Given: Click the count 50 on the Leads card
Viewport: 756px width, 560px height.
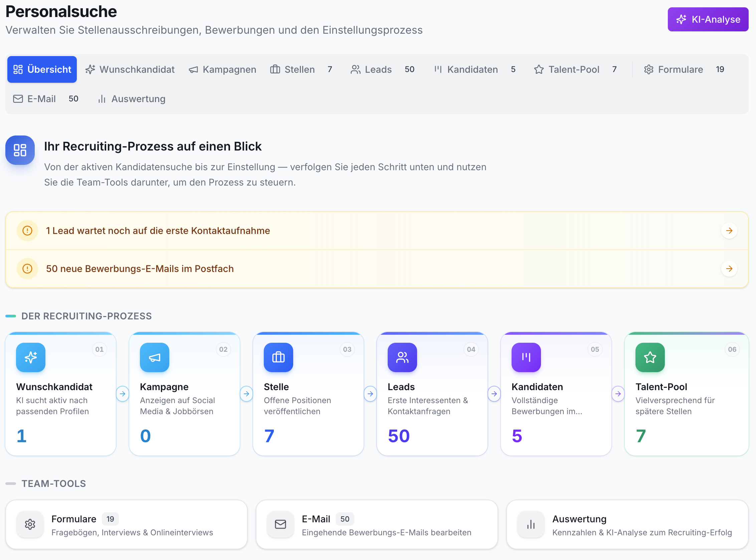Looking at the screenshot, I should pyautogui.click(x=398, y=436).
